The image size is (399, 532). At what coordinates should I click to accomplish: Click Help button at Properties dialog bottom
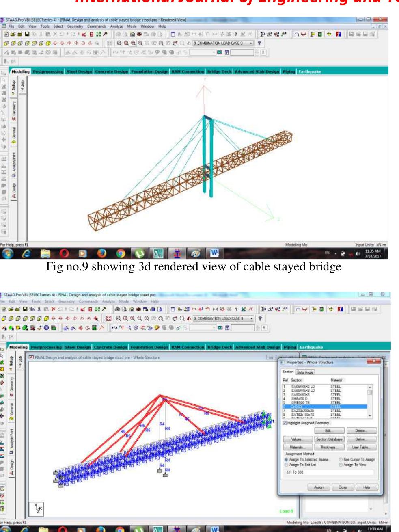click(x=367, y=487)
